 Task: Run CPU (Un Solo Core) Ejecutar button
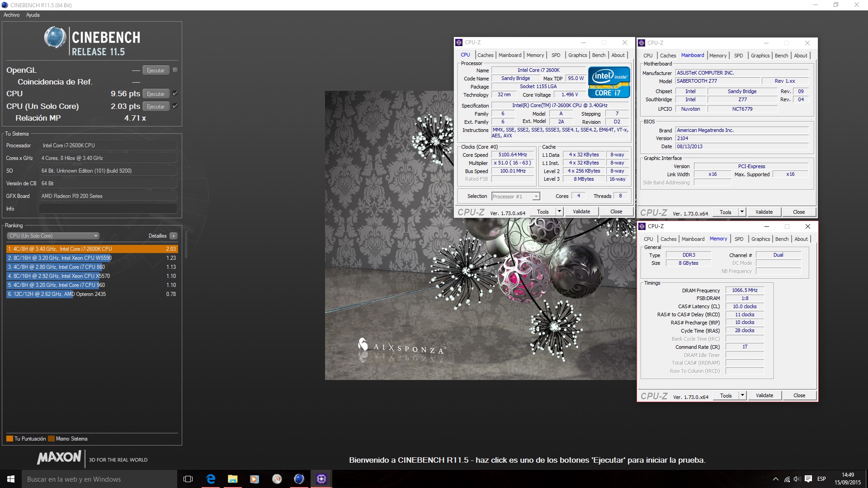click(156, 107)
